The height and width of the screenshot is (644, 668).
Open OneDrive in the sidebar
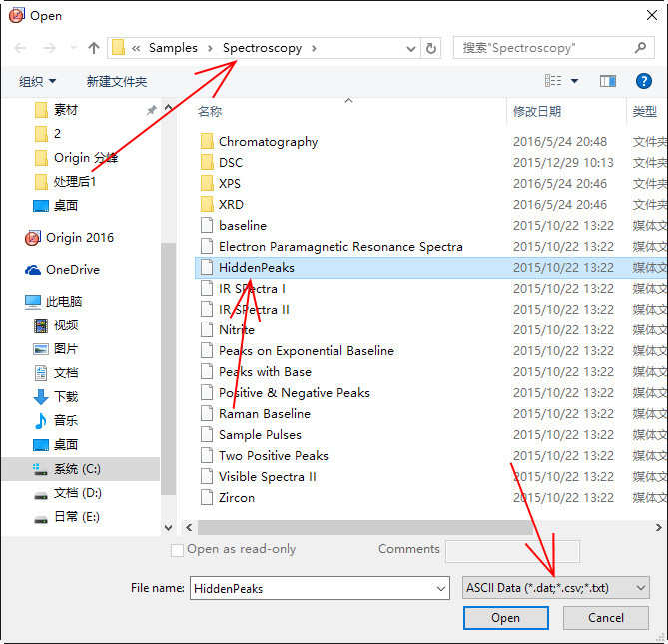[x=72, y=270]
